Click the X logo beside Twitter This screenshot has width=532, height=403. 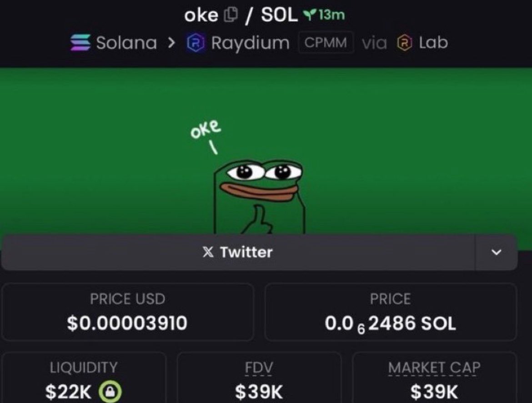(x=208, y=252)
